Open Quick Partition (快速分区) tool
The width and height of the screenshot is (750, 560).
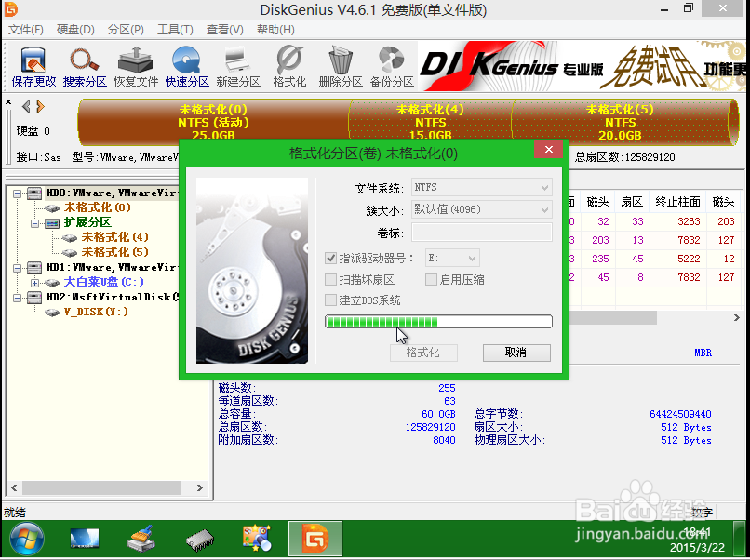click(x=187, y=66)
